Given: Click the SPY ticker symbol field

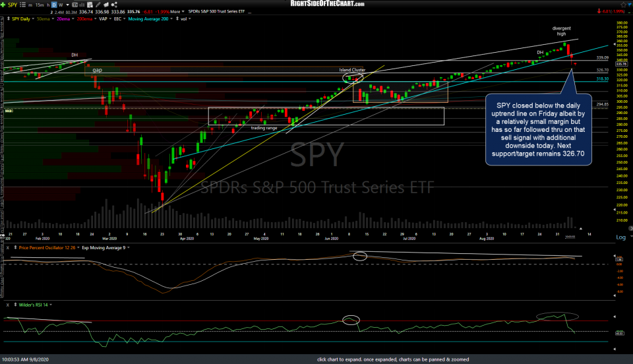Looking at the screenshot, I should (x=13, y=5).
